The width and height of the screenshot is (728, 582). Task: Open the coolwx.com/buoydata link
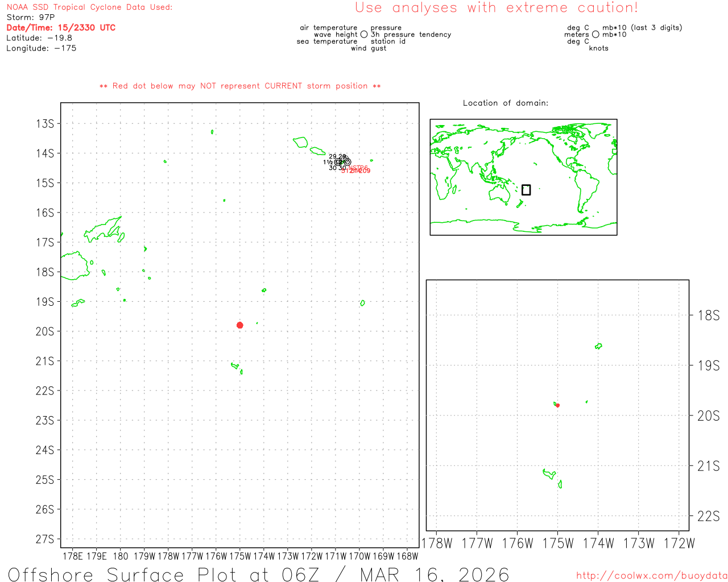tap(652, 576)
